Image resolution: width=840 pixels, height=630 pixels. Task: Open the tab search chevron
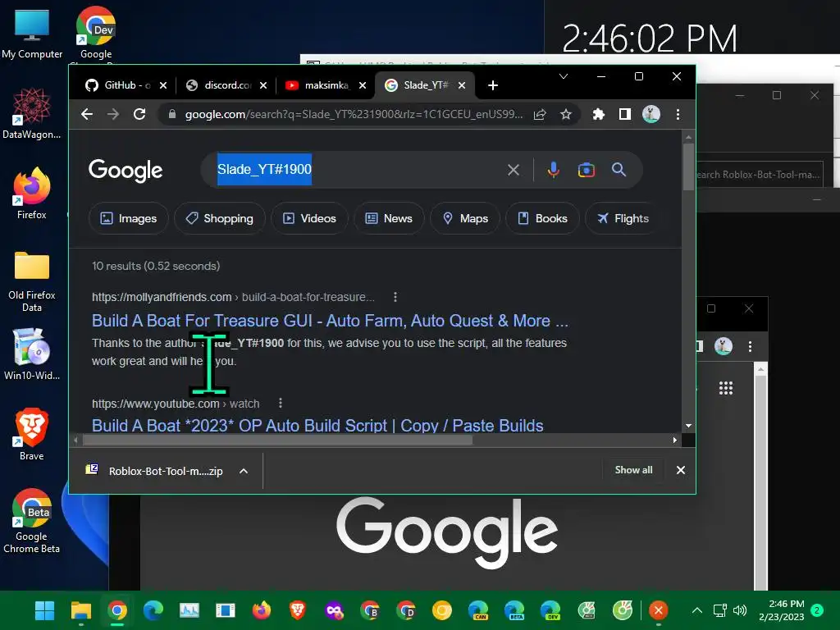(564, 76)
